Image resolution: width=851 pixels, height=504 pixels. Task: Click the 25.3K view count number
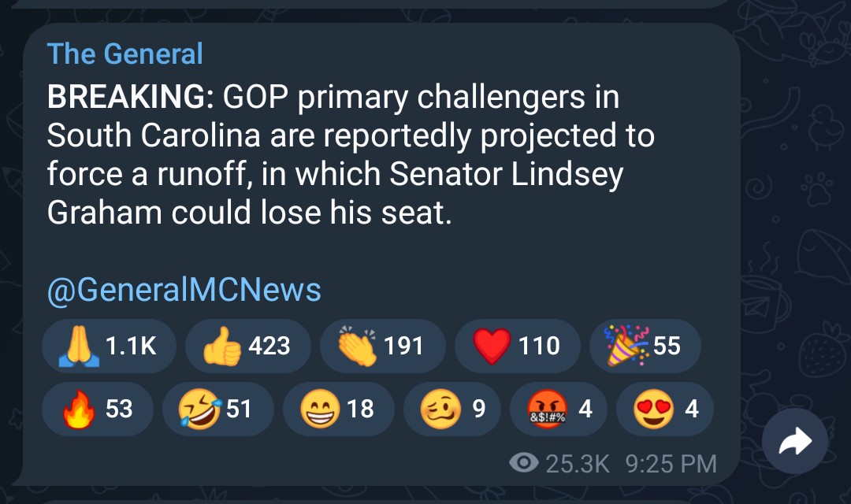pos(578,463)
